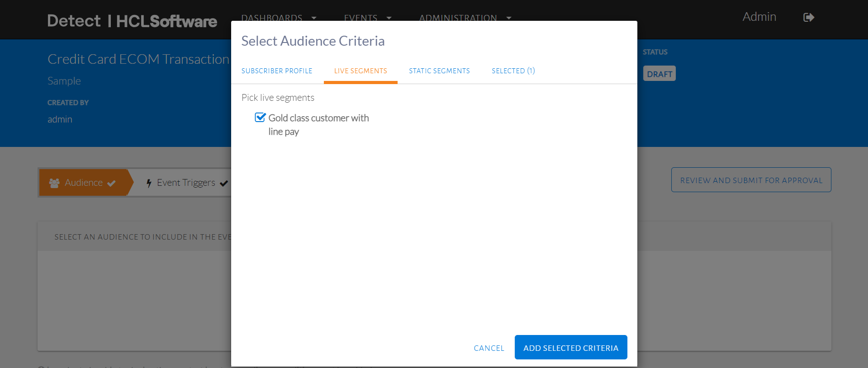Expand the Dashboards menu arrow
This screenshot has width=868, height=368.
point(314,18)
